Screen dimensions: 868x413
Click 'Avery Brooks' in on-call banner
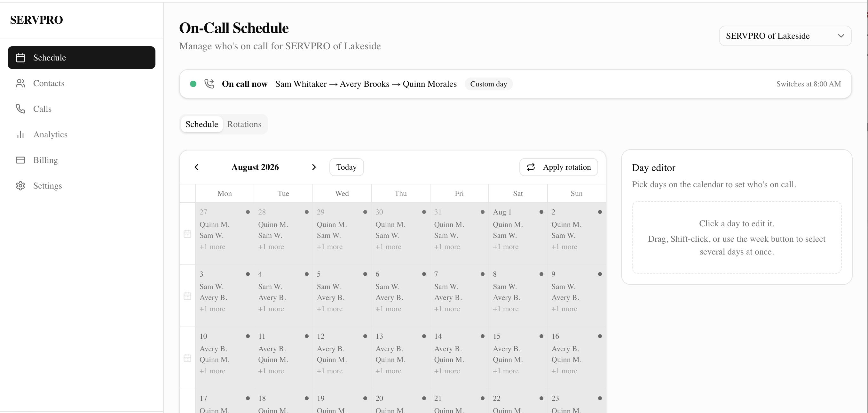pyautogui.click(x=365, y=84)
